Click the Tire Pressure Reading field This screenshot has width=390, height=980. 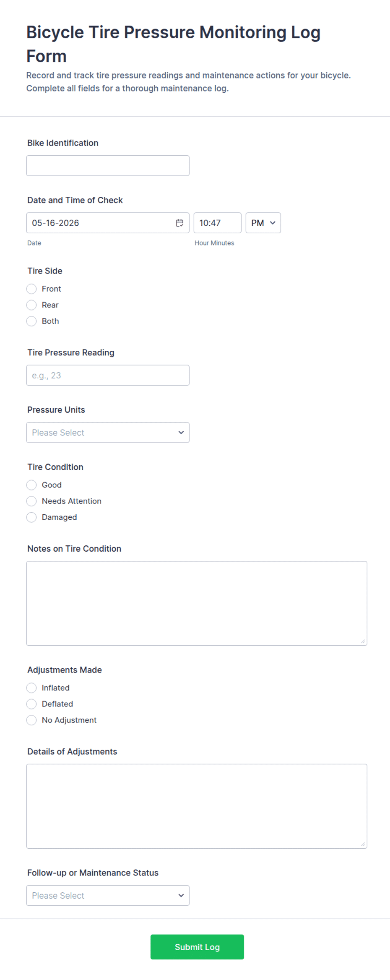click(108, 375)
